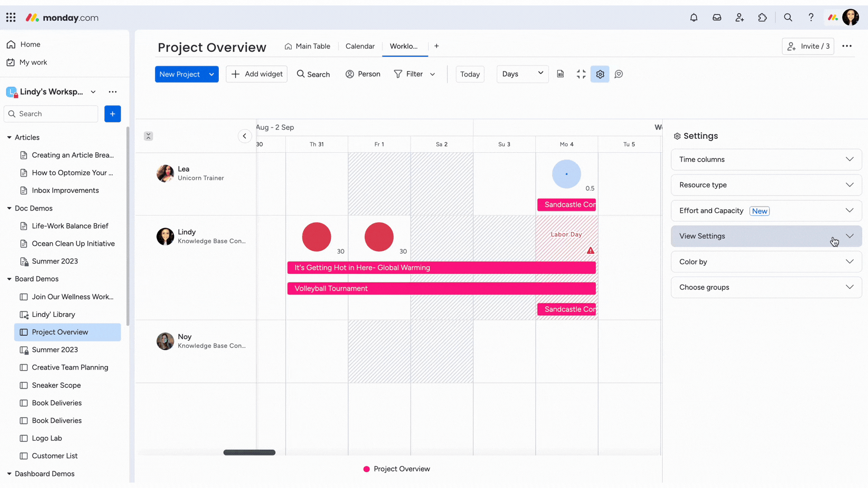The width and height of the screenshot is (868, 488).
Task: Click the New Project button
Action: click(x=179, y=73)
